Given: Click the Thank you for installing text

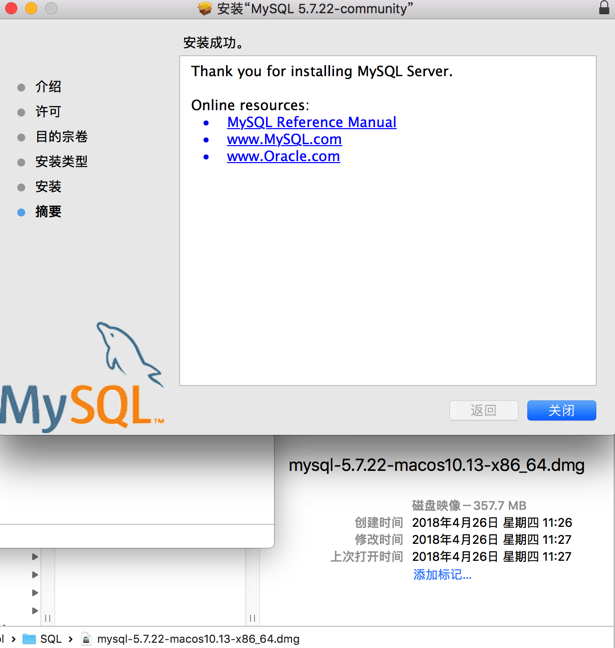Looking at the screenshot, I should tap(322, 71).
